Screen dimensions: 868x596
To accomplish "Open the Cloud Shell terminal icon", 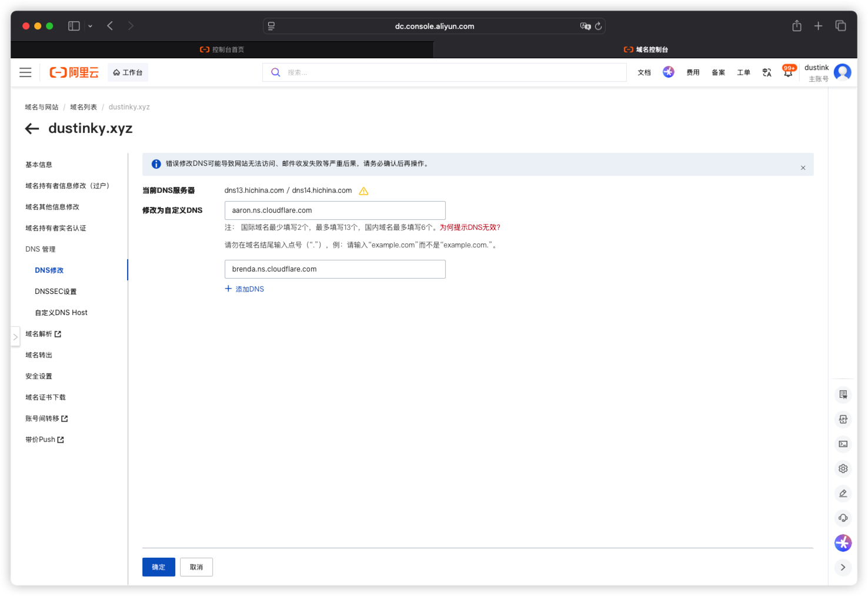I will click(843, 444).
